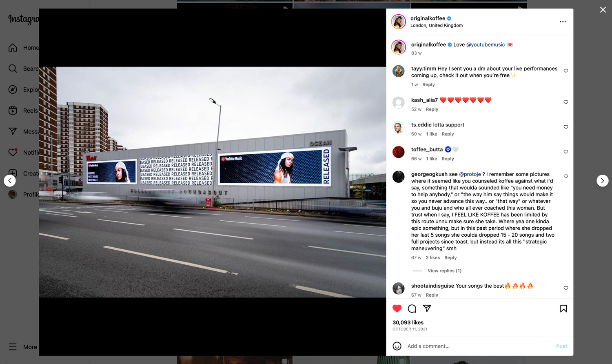Open the emoji picker in comment box

click(397, 346)
